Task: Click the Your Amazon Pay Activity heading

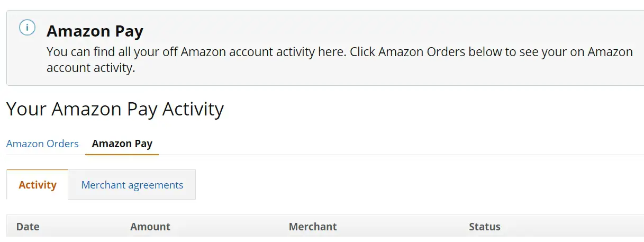Action: pyautogui.click(x=115, y=109)
